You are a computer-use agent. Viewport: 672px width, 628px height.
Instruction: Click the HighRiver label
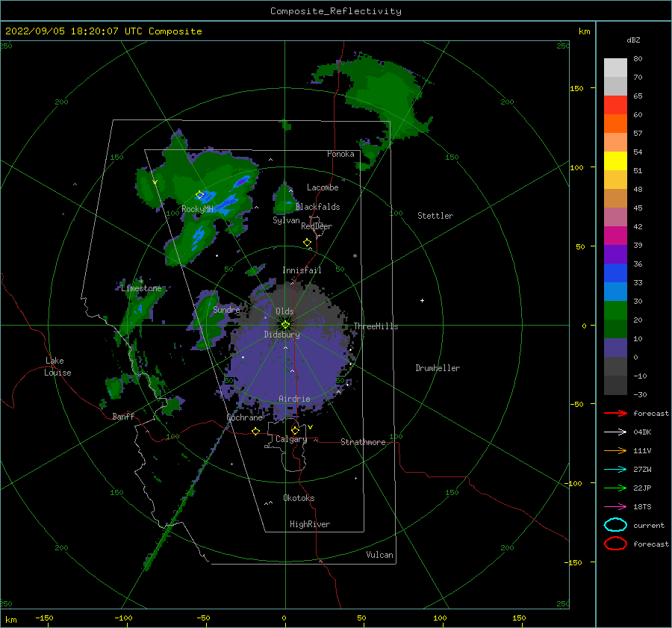(x=310, y=525)
